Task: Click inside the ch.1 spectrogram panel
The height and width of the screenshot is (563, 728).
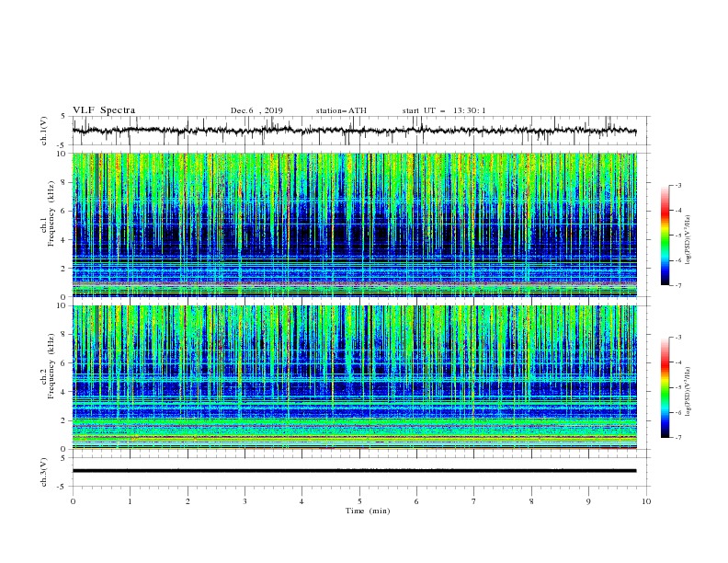Action: tap(354, 224)
